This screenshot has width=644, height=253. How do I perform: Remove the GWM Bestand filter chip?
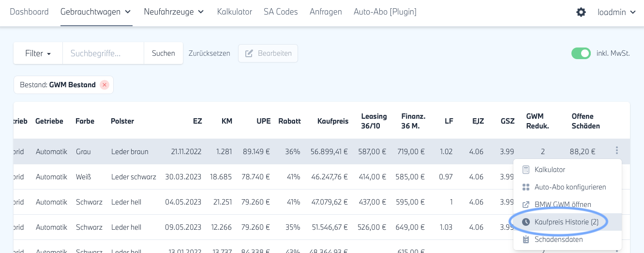[x=105, y=85]
